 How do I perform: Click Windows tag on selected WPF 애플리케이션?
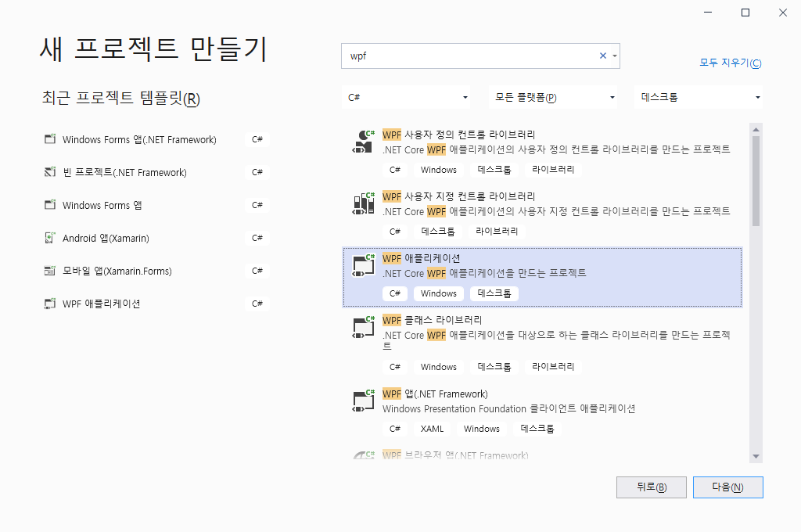point(438,293)
